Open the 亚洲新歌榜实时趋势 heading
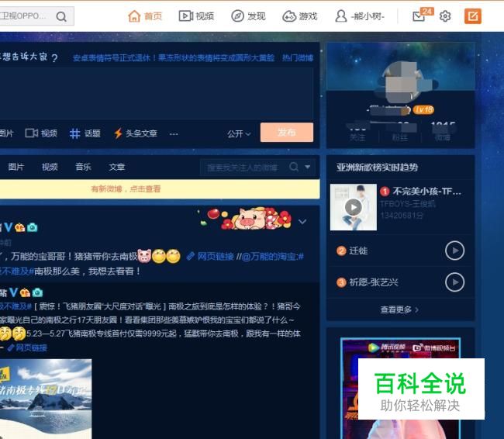 pos(377,168)
